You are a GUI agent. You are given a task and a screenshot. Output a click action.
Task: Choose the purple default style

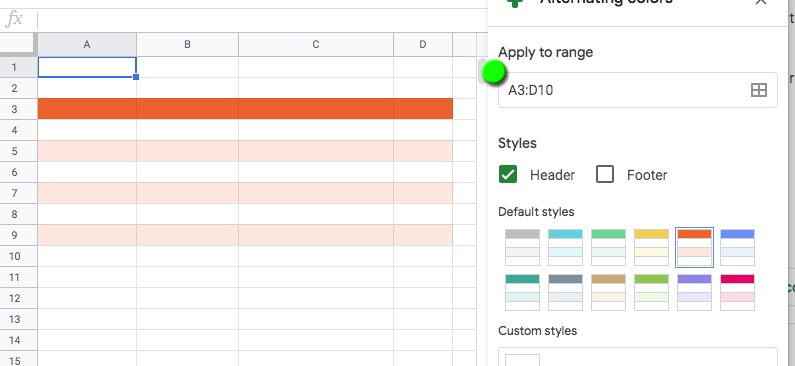695,292
